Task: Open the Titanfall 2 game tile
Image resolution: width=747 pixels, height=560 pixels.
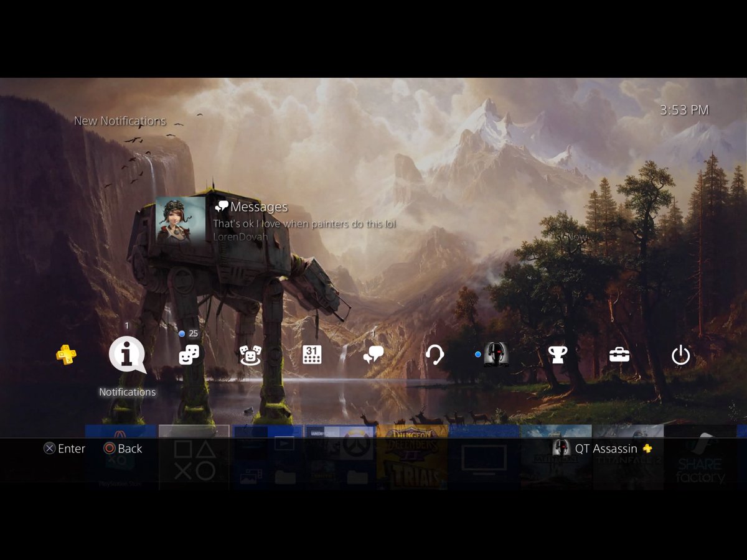Action: 628,457
